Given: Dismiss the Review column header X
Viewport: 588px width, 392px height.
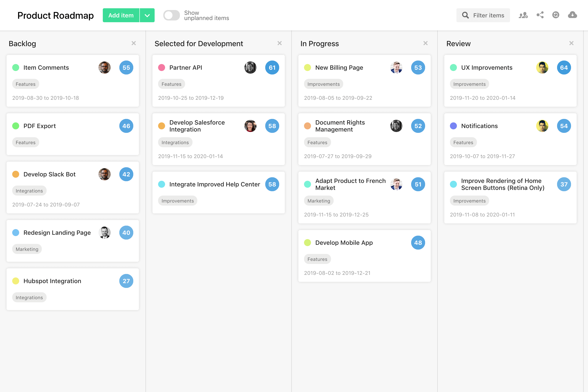Looking at the screenshot, I should 571,43.
